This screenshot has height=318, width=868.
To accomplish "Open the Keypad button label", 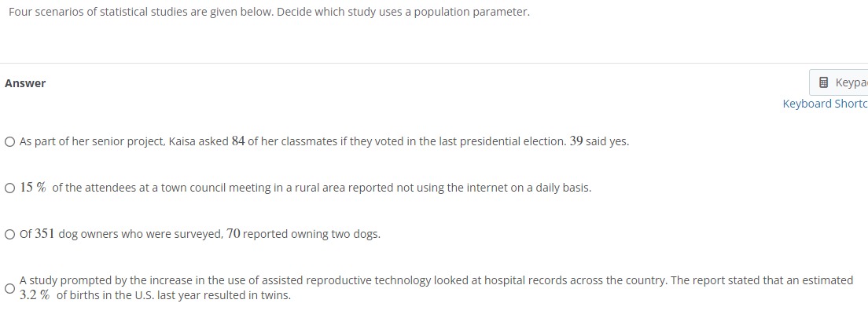I will [851, 82].
